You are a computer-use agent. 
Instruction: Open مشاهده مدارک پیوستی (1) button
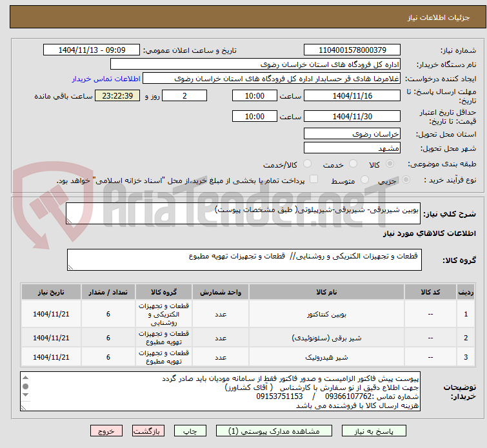coord(274,431)
